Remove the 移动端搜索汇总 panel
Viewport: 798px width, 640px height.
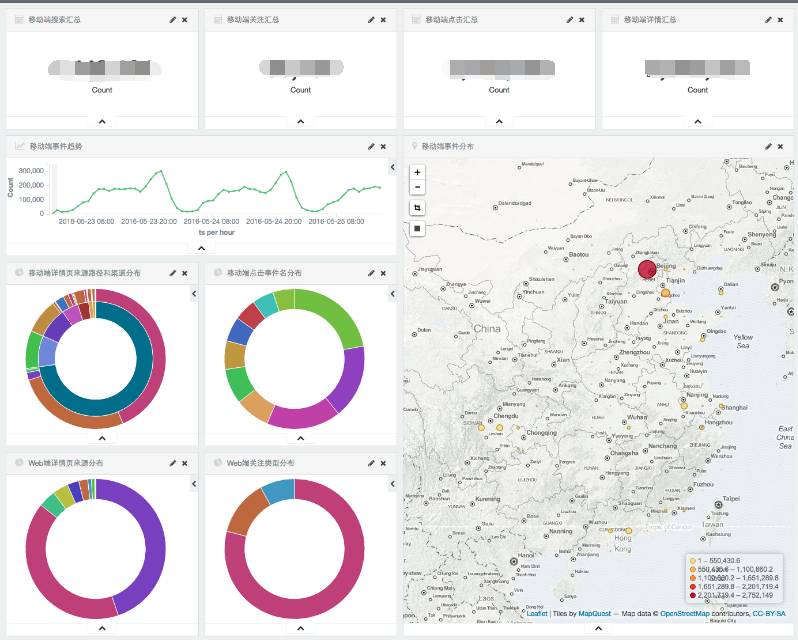185,20
